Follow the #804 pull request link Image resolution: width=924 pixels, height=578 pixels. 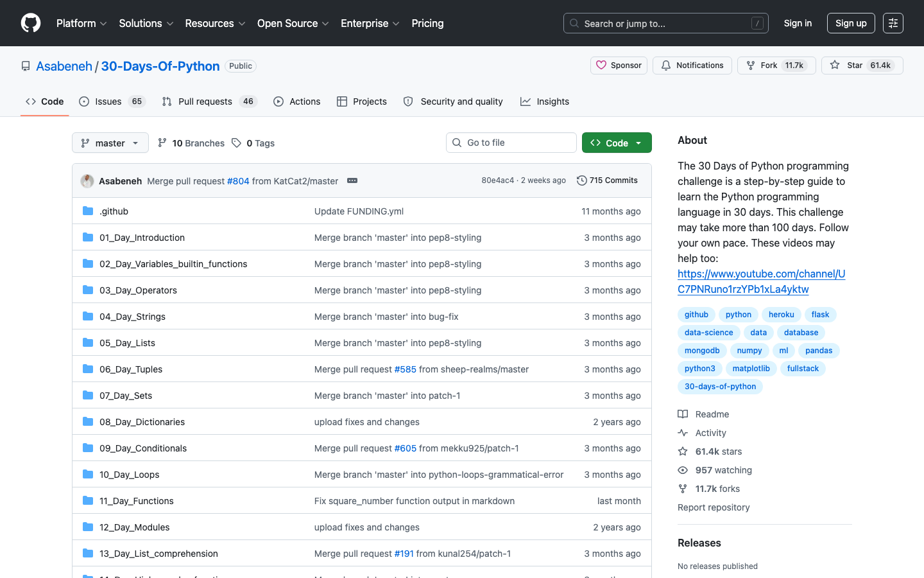click(238, 180)
